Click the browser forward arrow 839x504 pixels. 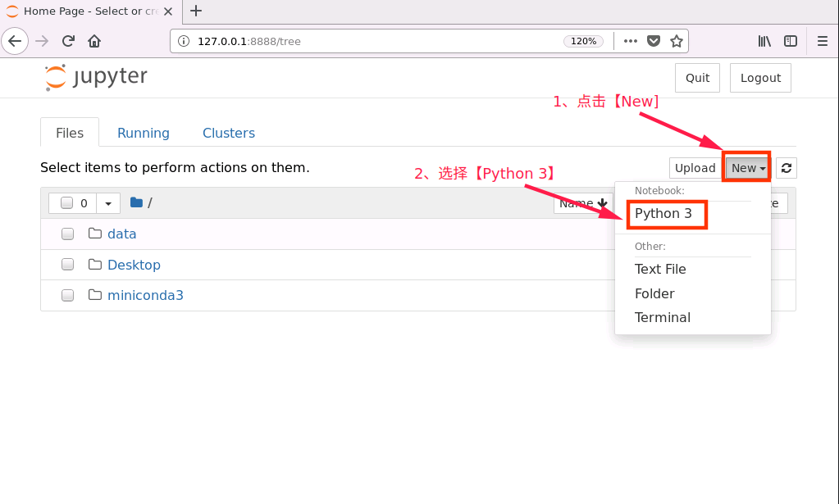(42, 41)
